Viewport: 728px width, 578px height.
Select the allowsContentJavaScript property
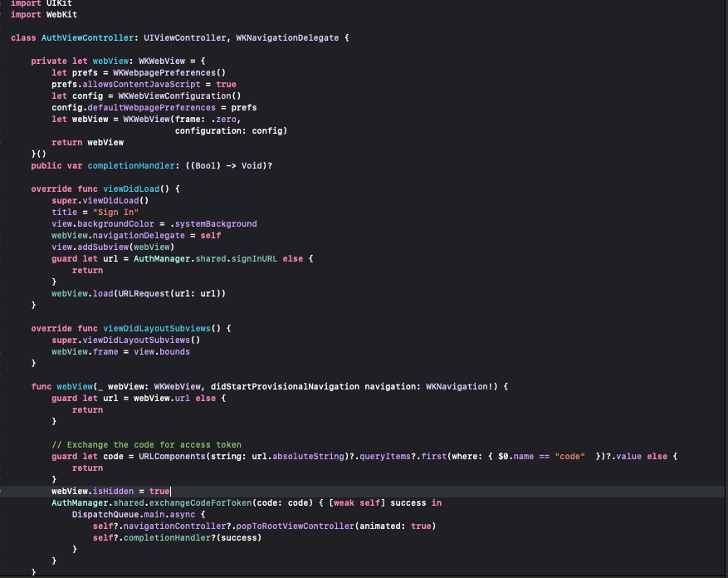[142, 84]
